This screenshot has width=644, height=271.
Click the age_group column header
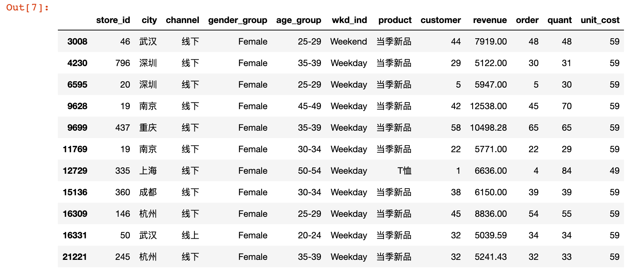[x=299, y=20]
